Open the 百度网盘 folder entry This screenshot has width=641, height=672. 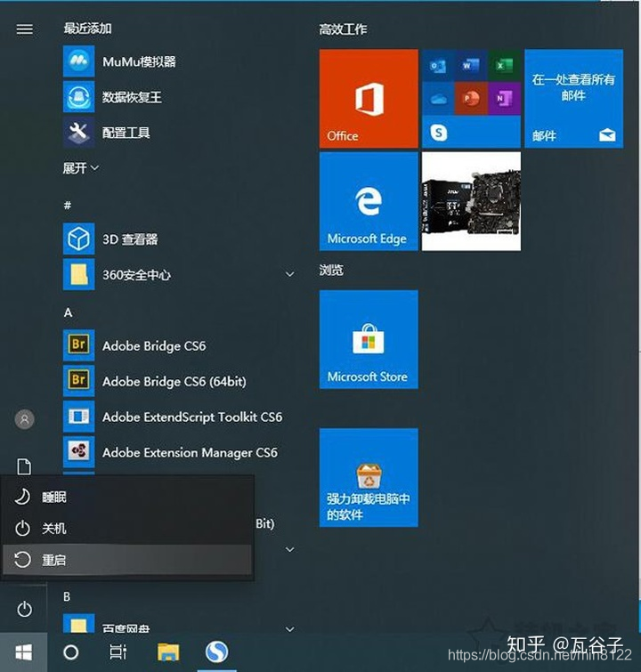click(x=180, y=624)
